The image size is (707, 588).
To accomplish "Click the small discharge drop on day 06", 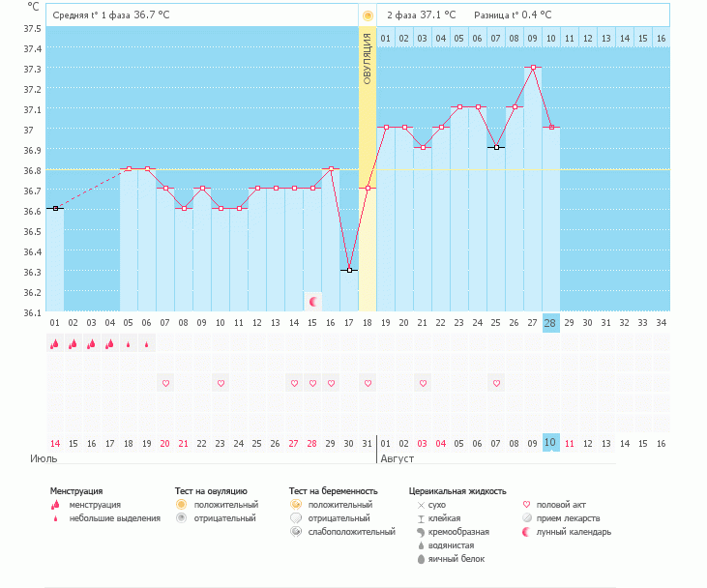I will 147,343.
